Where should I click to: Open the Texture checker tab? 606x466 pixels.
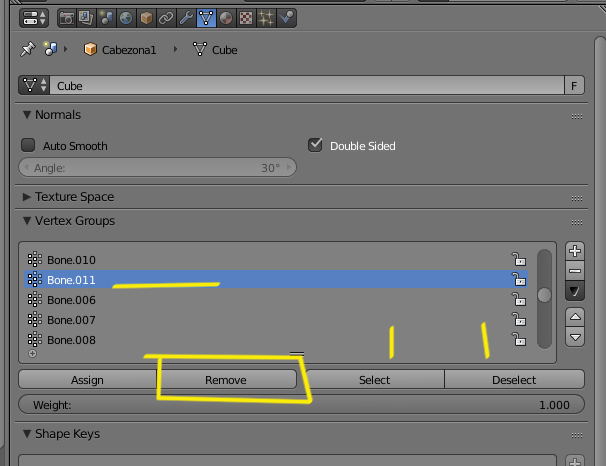tap(246, 18)
